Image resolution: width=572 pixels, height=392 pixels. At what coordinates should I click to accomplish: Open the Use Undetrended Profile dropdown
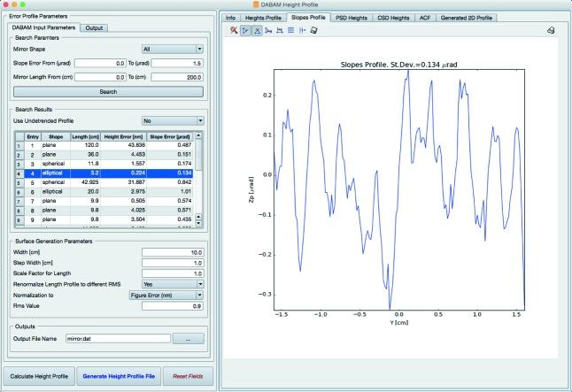click(x=174, y=119)
